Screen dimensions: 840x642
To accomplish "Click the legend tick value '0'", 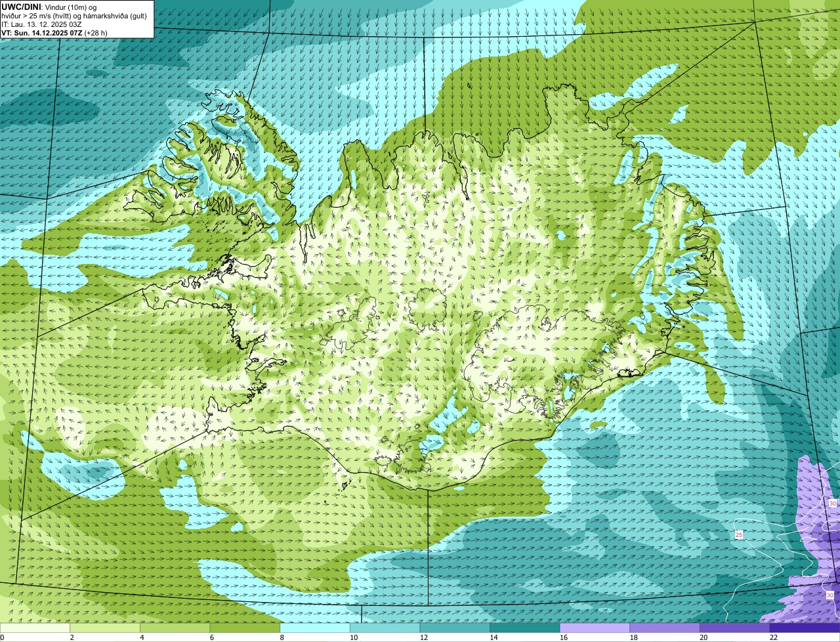I will point(3,637).
